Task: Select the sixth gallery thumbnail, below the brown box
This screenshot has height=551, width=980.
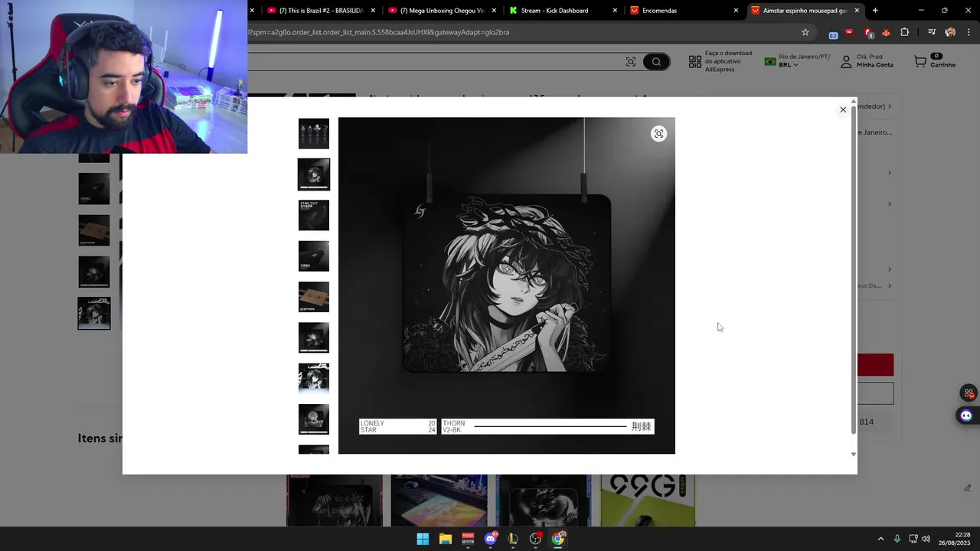Action: pos(314,337)
